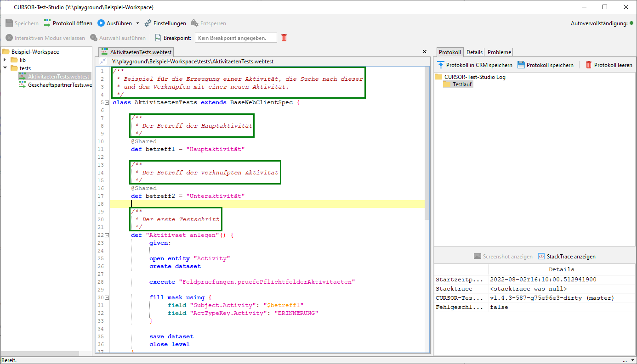Image resolution: width=637 pixels, height=364 pixels.
Task: Open the Ausführen dropdown arrow
Action: click(x=137, y=23)
